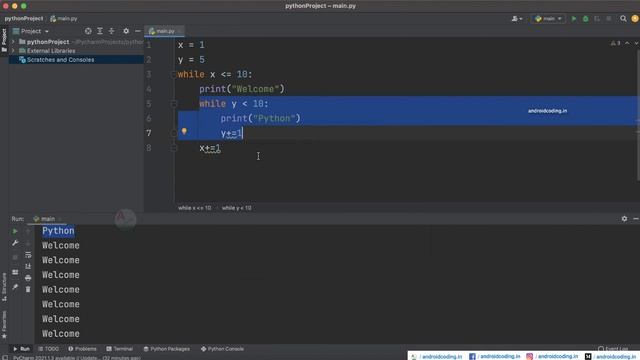This screenshot has height=360, width=640.
Task: Open Project panel settings gear
Action: click(126, 31)
